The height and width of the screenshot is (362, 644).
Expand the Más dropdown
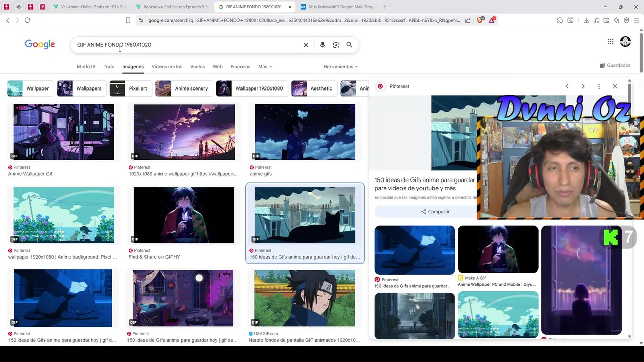click(265, 66)
